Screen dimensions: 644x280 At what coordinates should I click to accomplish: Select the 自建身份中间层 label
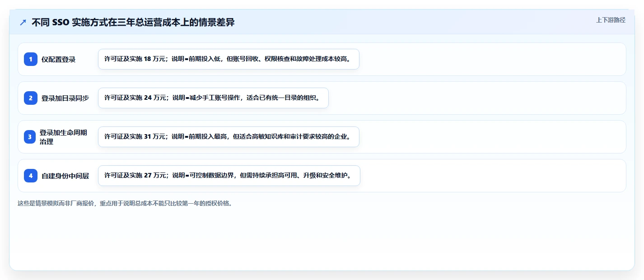(65, 176)
